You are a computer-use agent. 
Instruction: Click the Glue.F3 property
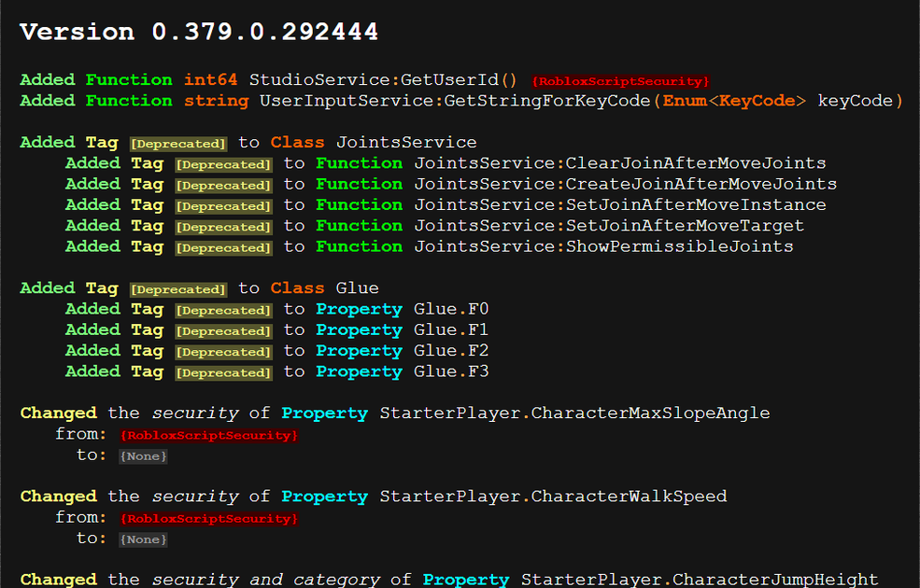click(450, 371)
